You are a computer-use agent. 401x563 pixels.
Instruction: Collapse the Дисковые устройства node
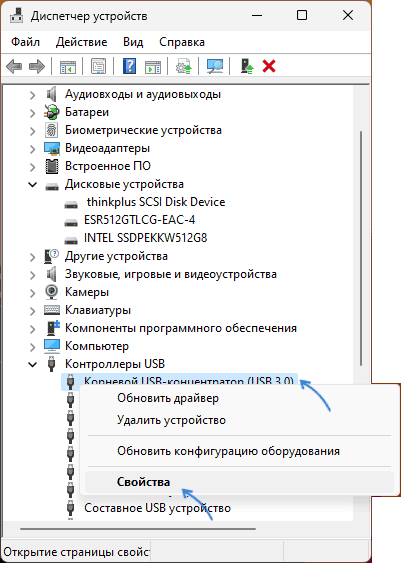tap(33, 185)
